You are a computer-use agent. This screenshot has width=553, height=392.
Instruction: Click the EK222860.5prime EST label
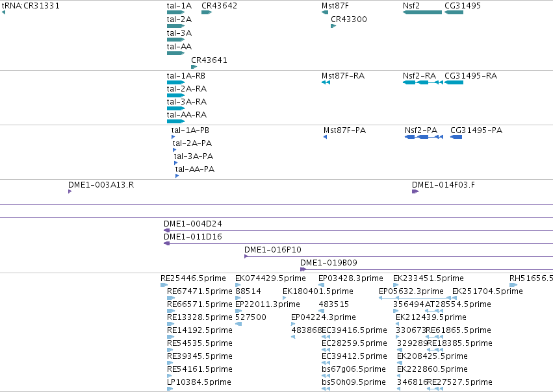[x=432, y=369]
